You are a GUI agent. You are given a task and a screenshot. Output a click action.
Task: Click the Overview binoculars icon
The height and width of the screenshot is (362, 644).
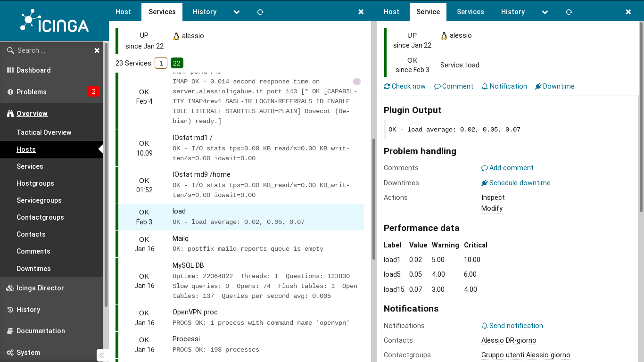point(10,114)
